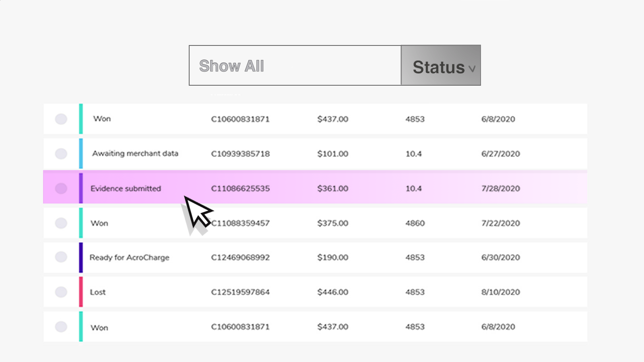The image size is (644, 362).
Task: Select the Ready for AcroCharge row radio circle
Action: pyautogui.click(x=61, y=257)
